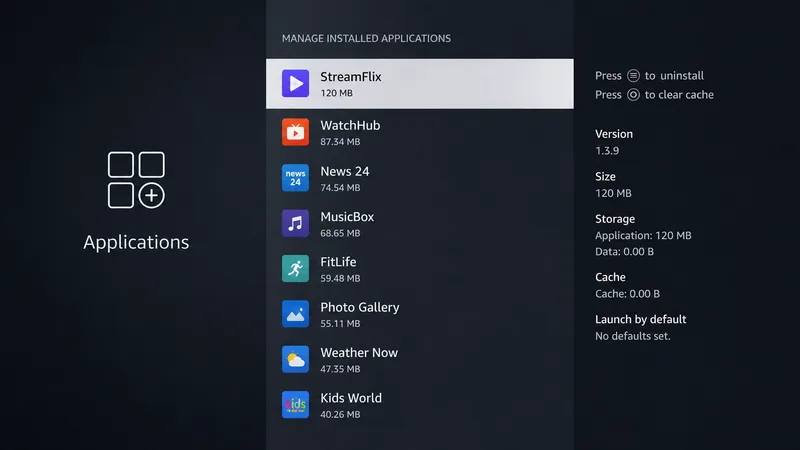Click the Photo Gallery mountain icon
The image size is (800, 450).
pos(295,314)
